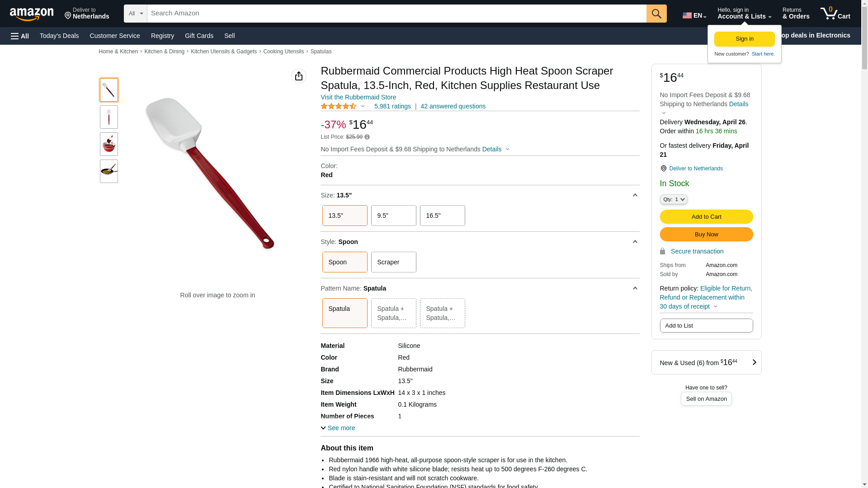Click the Add to Cart button
This screenshot has height=488, width=868.
click(x=706, y=217)
